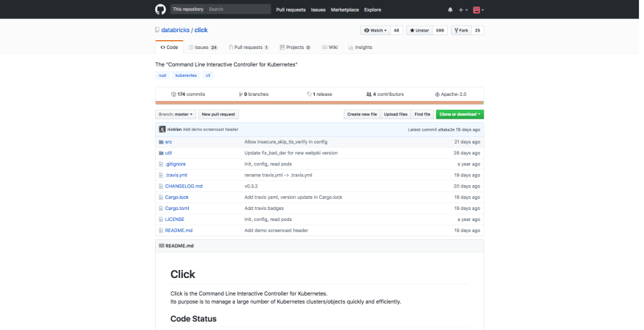
Task: Open the Branch: master dropdown
Action: point(176,115)
